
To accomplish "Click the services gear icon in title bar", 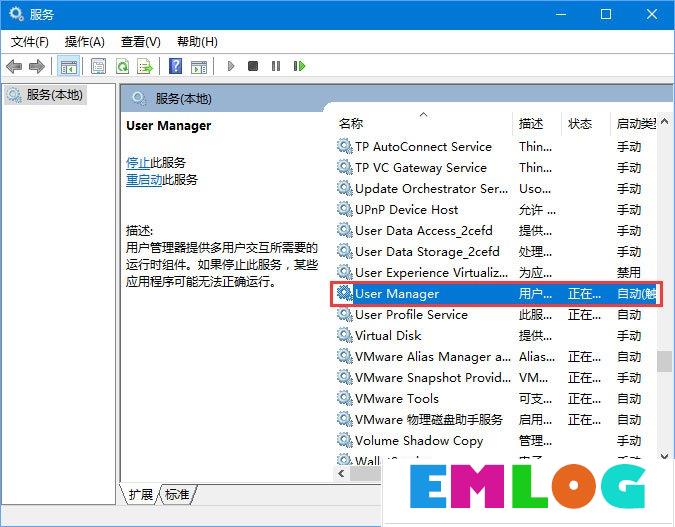I will (16, 14).
